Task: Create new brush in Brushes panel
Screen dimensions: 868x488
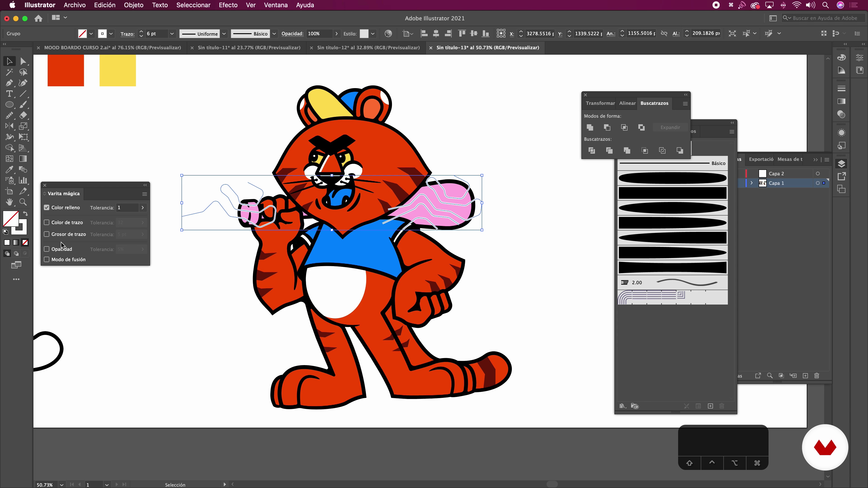Action: click(710, 406)
